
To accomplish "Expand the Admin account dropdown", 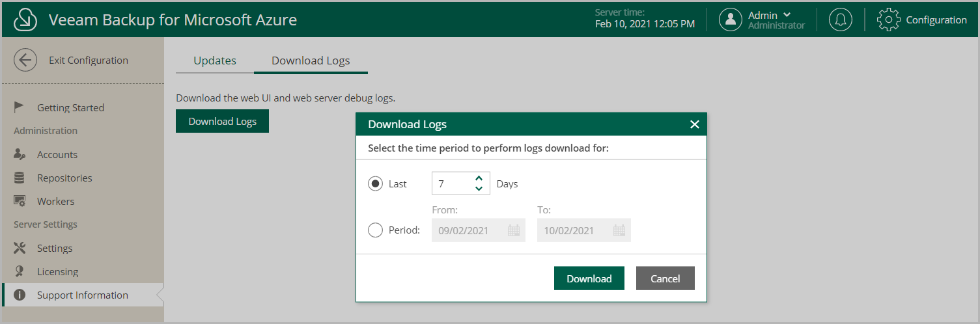I will tap(787, 15).
